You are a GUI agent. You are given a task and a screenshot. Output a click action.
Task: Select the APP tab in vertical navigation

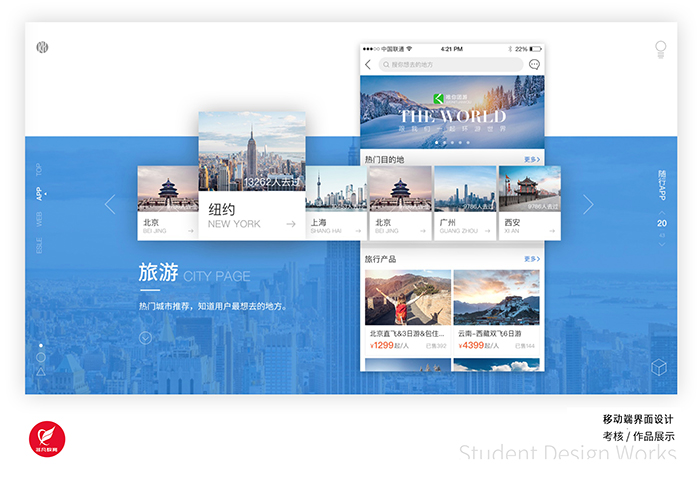(x=39, y=194)
